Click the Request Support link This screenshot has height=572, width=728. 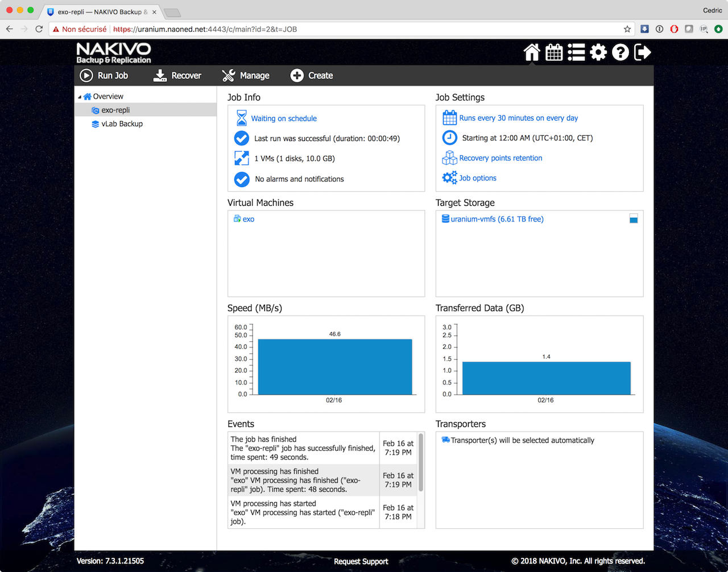(361, 561)
